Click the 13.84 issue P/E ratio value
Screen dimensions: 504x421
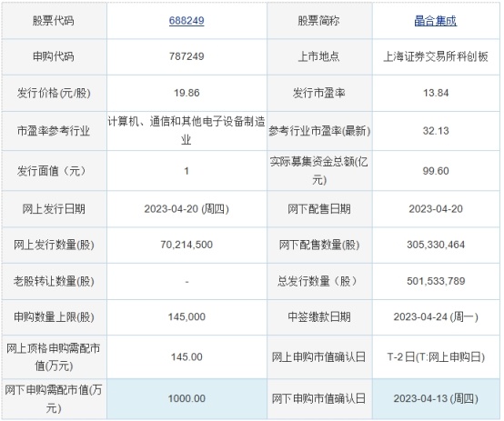click(436, 93)
